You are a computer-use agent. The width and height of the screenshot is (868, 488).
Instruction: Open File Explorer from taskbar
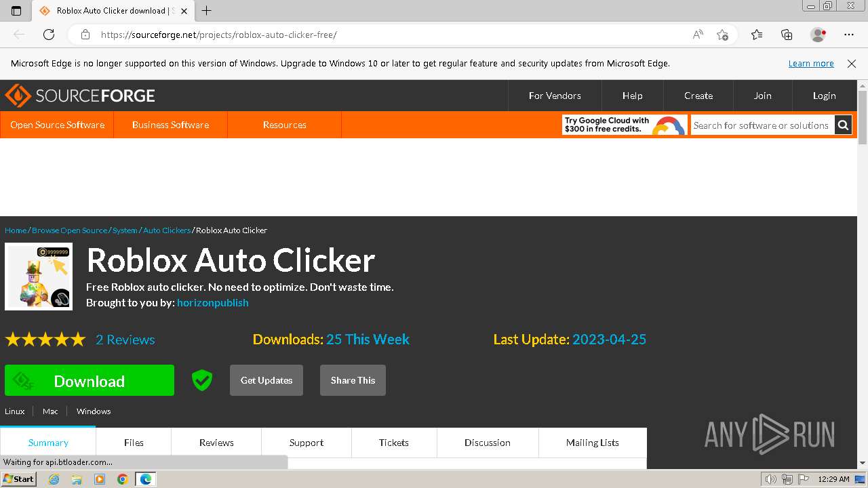[x=77, y=479]
